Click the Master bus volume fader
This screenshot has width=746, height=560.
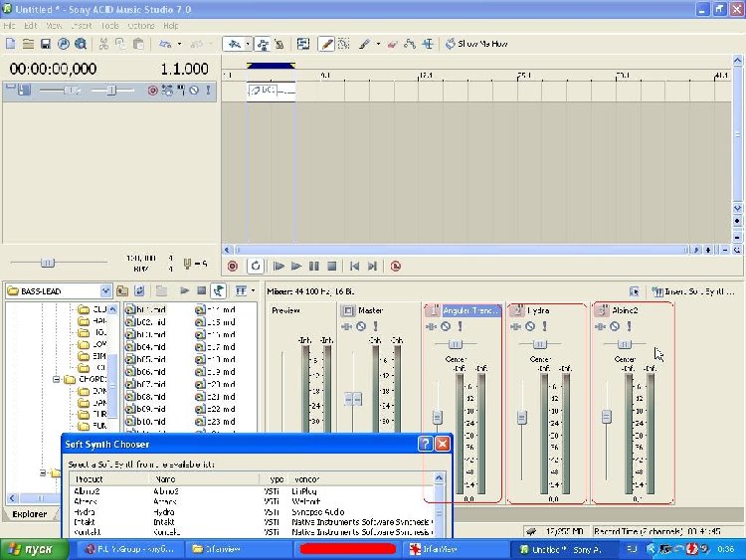tap(353, 399)
